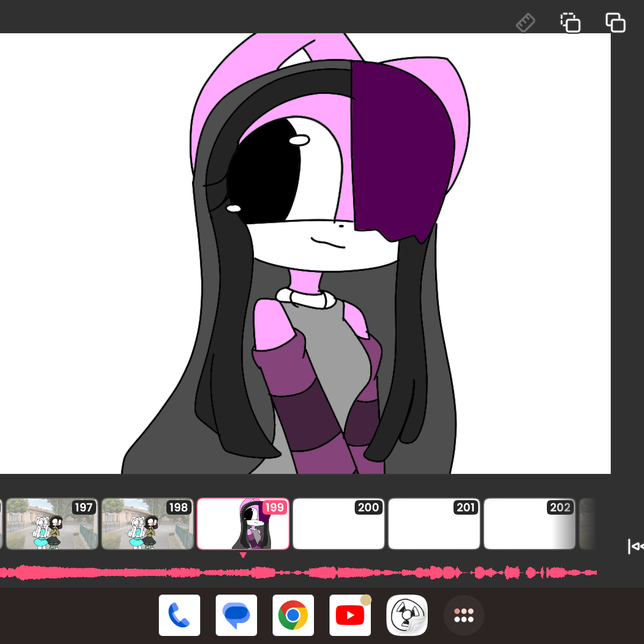
Task: Click the copy frame icon with dashed outline
Action: [570, 23]
